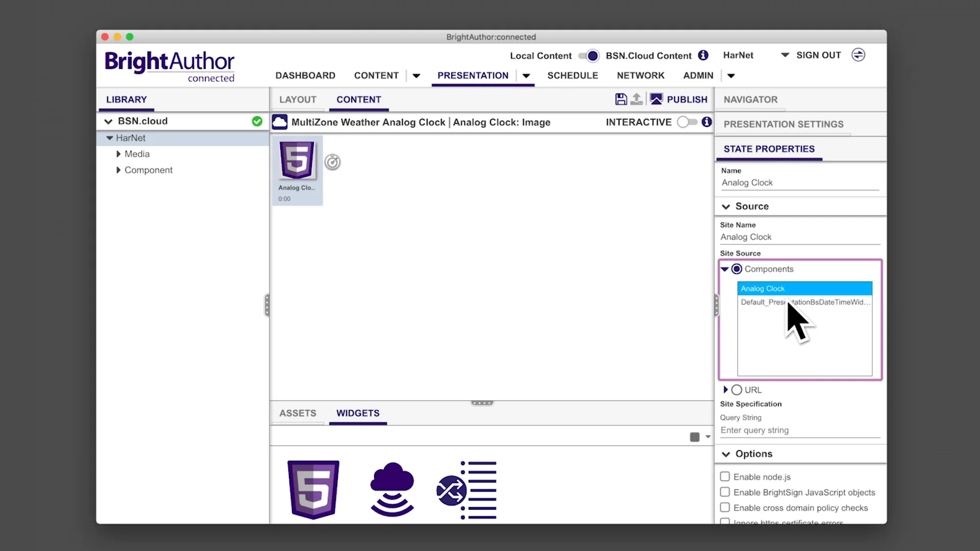Click the Query String input field
Viewport: 980px width, 551px height.
(800, 430)
